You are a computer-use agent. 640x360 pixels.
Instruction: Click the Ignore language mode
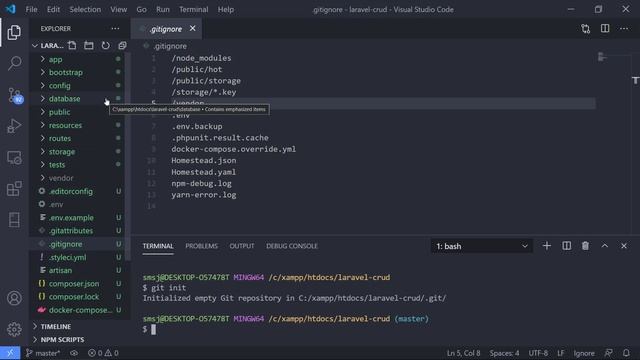584,353
